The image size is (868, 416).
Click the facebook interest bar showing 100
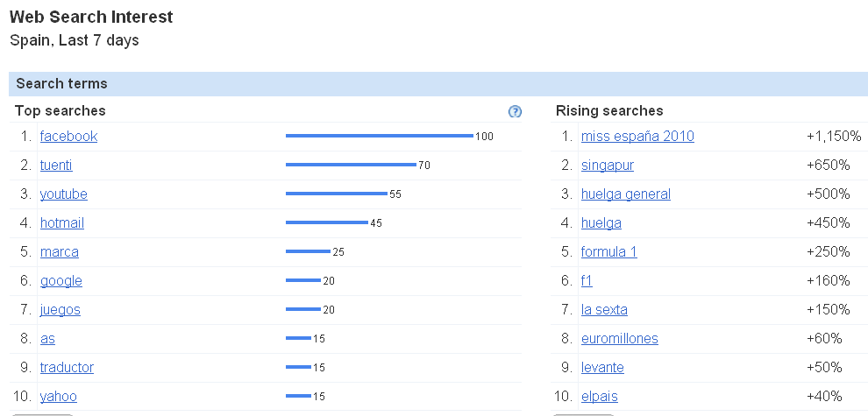tap(379, 136)
